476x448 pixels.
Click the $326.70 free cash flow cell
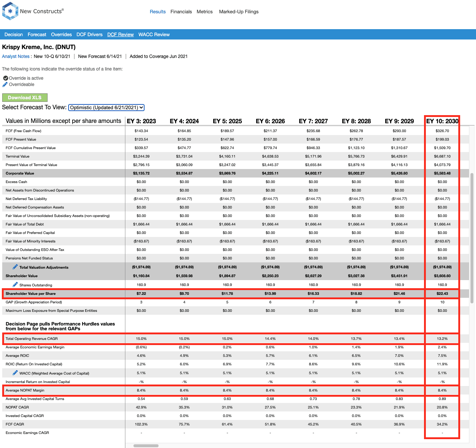tap(442, 131)
